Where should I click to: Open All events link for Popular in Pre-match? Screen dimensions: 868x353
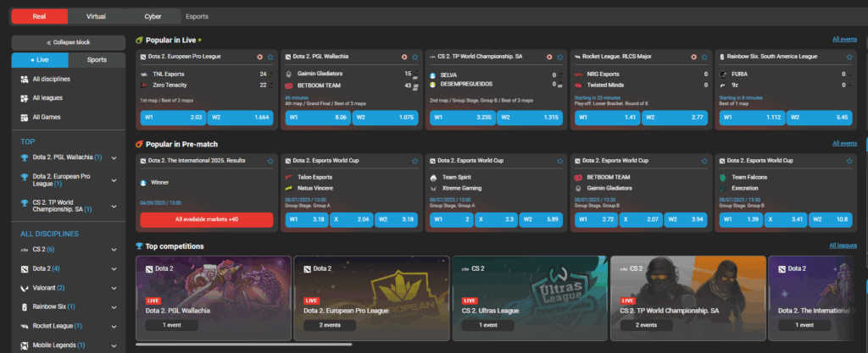[844, 143]
